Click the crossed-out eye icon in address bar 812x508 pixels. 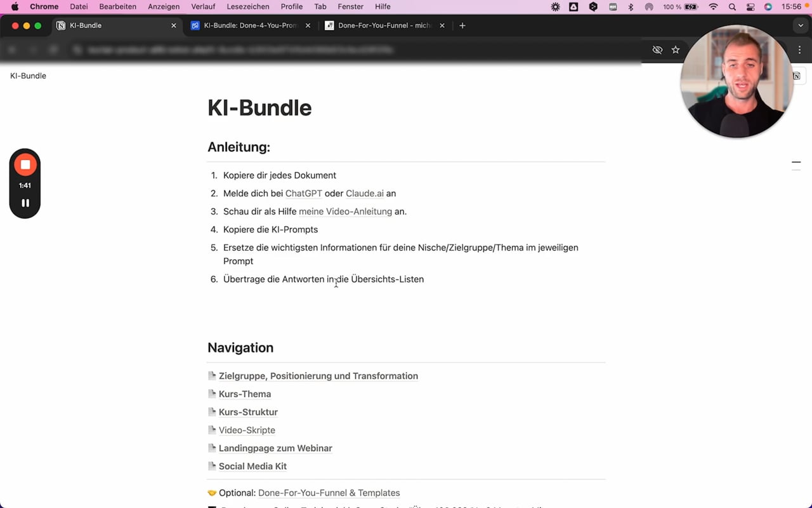[657, 50]
